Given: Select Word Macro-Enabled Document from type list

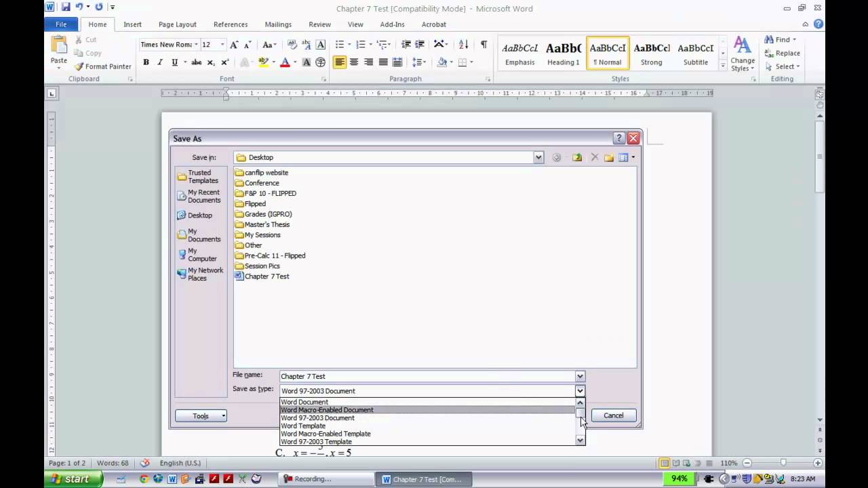Looking at the screenshot, I should [x=427, y=410].
